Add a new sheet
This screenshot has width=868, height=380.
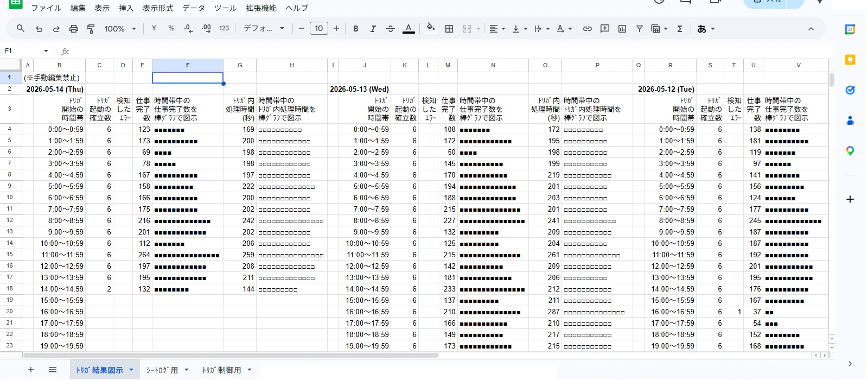31,370
